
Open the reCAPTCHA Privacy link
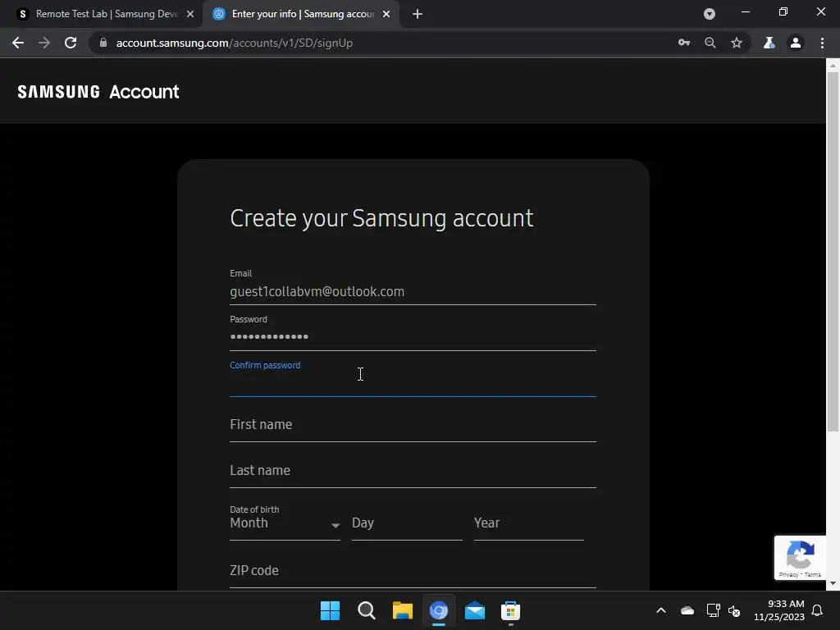[788, 574]
